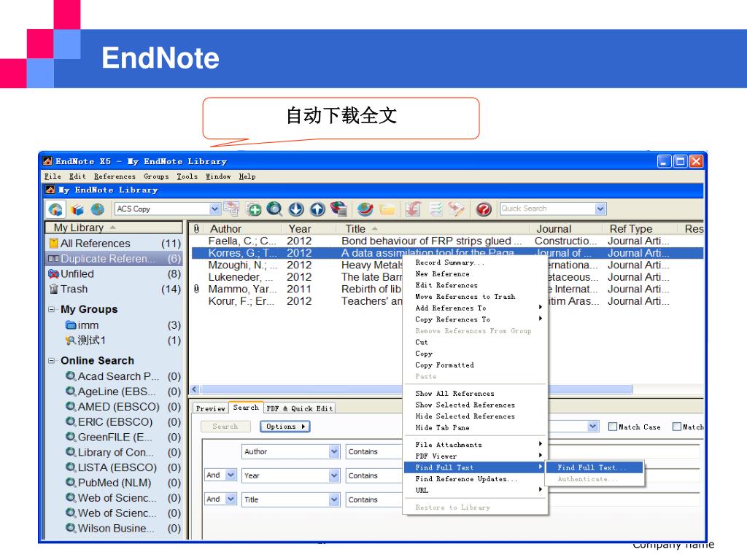The width and height of the screenshot is (747, 560).
Task: Open the ACS Copy output style dropdown
Action: 215,209
